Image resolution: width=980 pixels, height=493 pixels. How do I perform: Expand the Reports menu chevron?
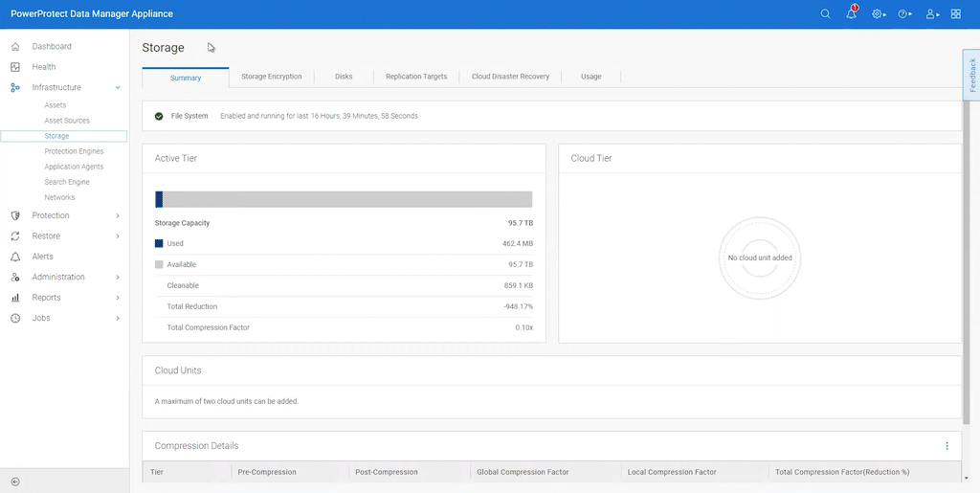click(118, 298)
